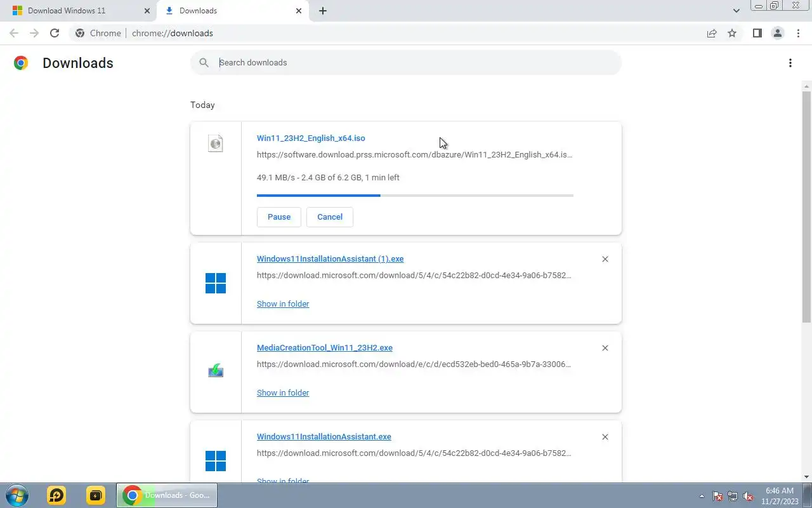Image resolution: width=812 pixels, height=508 pixels.
Task: Select the Downloads tab
Action: (232, 11)
